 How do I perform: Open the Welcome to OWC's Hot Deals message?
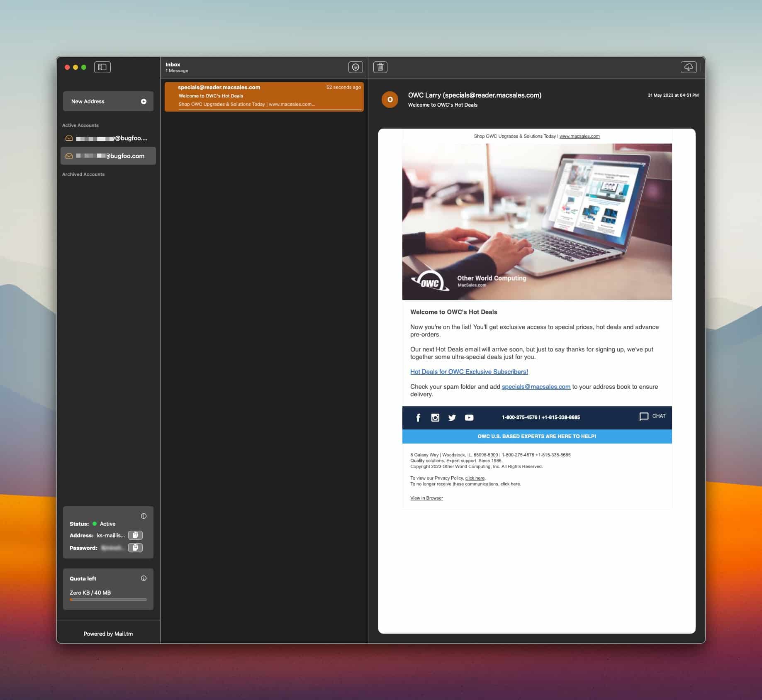click(264, 96)
